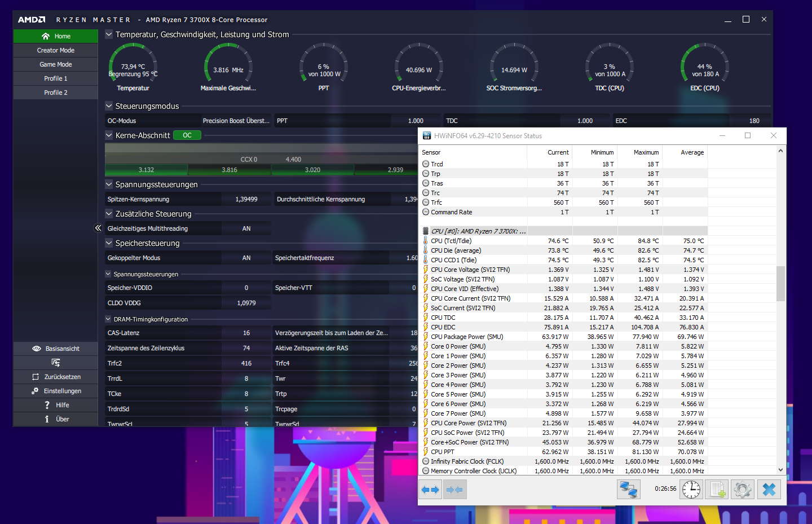Click the Hilfe question mark icon
812x524 pixels.
point(47,405)
